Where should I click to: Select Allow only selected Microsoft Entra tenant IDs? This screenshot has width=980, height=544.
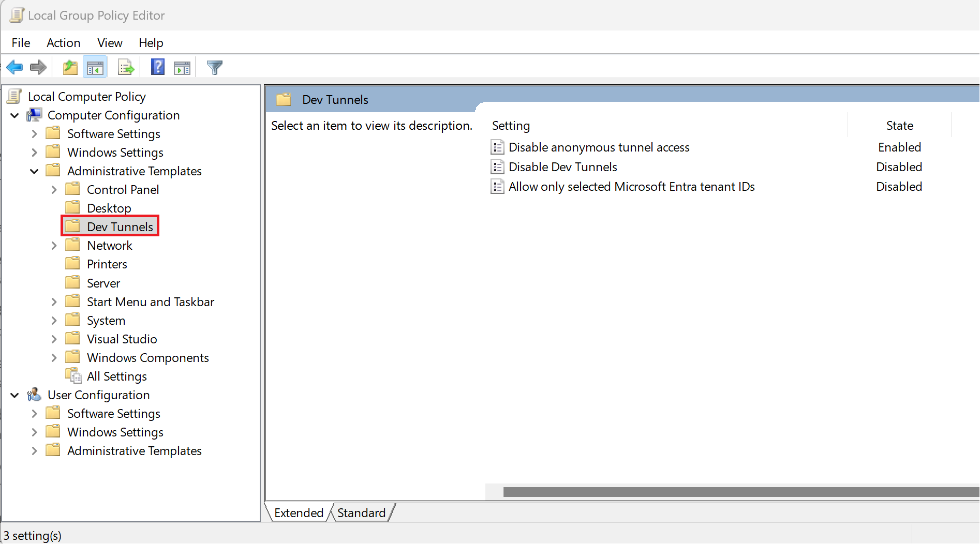[631, 186]
